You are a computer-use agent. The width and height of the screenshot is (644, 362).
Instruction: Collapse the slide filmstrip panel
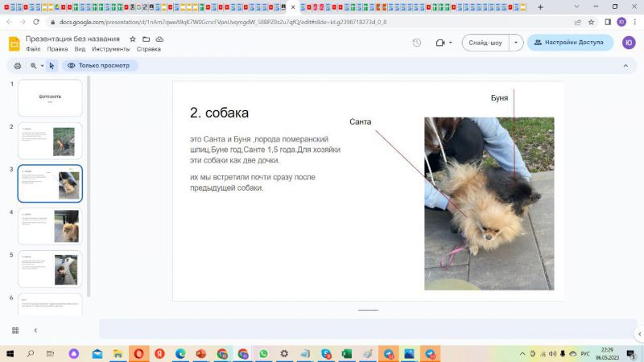35,330
